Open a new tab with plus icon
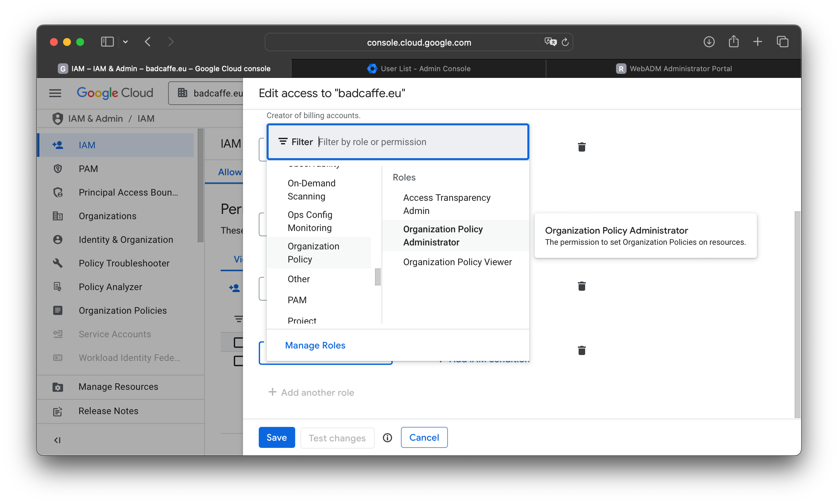Screen dimensions: 838x504 (758, 42)
